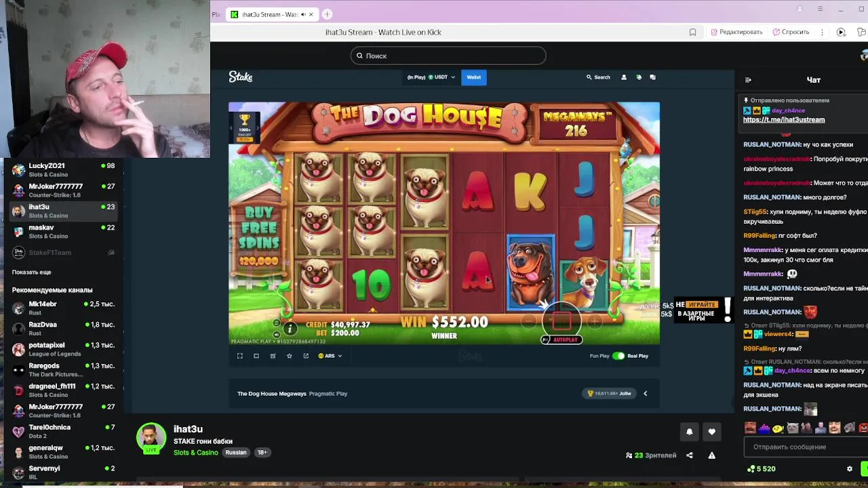Click the Stake logo
The height and width of the screenshot is (488, 868).
coord(241,77)
